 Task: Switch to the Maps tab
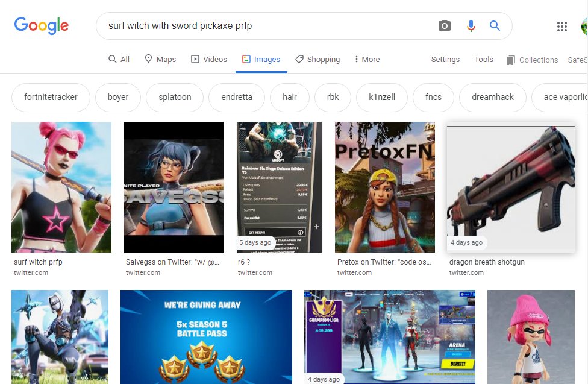[x=160, y=59]
